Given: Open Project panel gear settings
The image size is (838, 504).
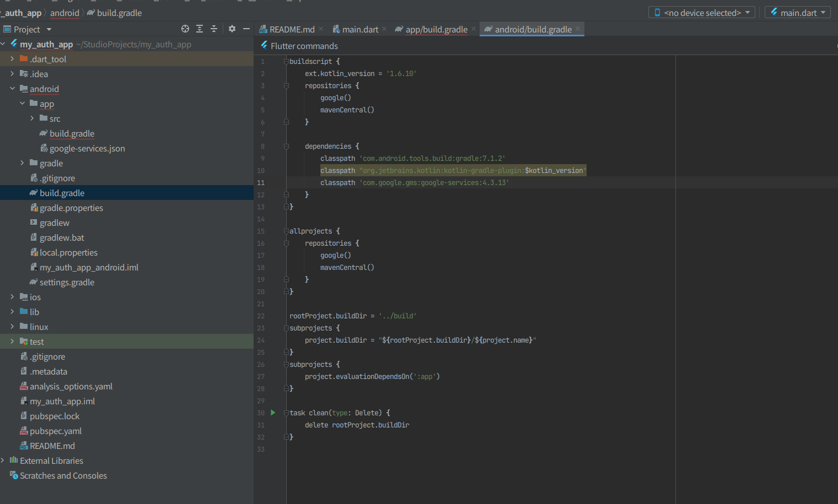Looking at the screenshot, I should click(x=232, y=29).
